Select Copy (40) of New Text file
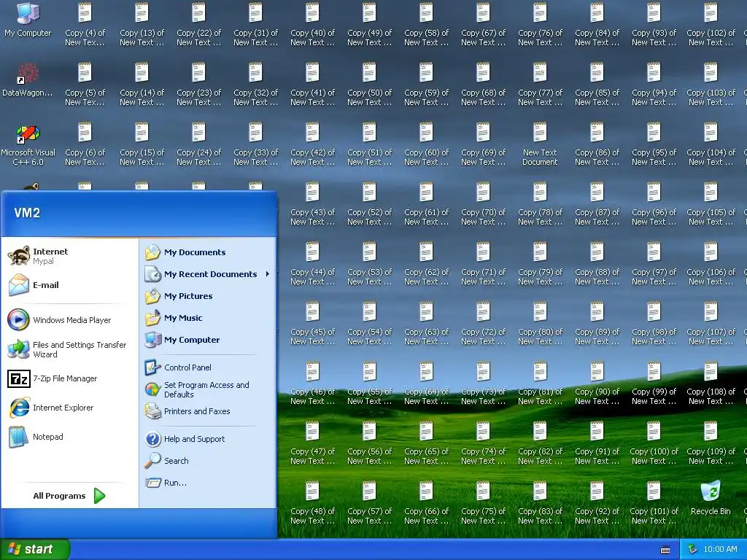The height and width of the screenshot is (560, 747). pos(312,24)
